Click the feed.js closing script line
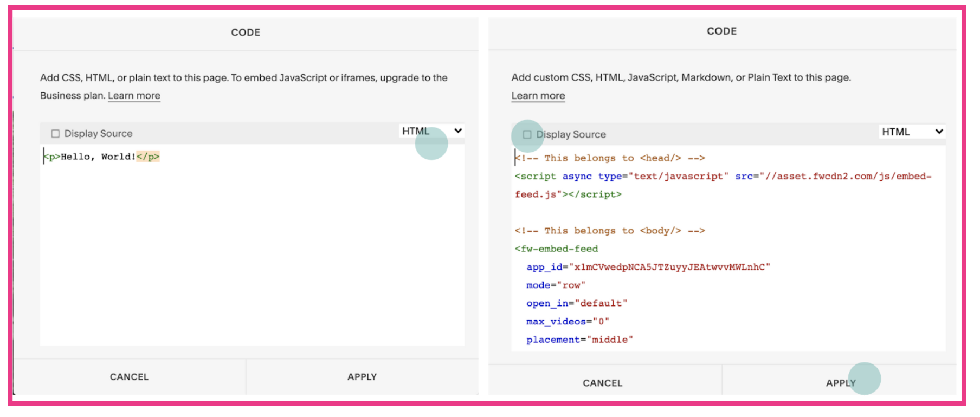Image resolution: width=980 pixels, height=417 pixels. [x=568, y=194]
